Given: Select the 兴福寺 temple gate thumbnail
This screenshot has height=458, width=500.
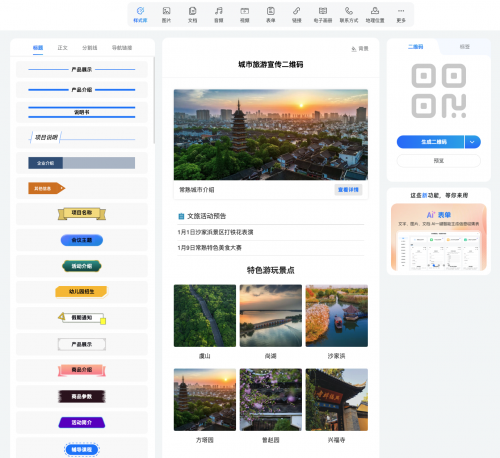Looking at the screenshot, I should [x=337, y=400].
